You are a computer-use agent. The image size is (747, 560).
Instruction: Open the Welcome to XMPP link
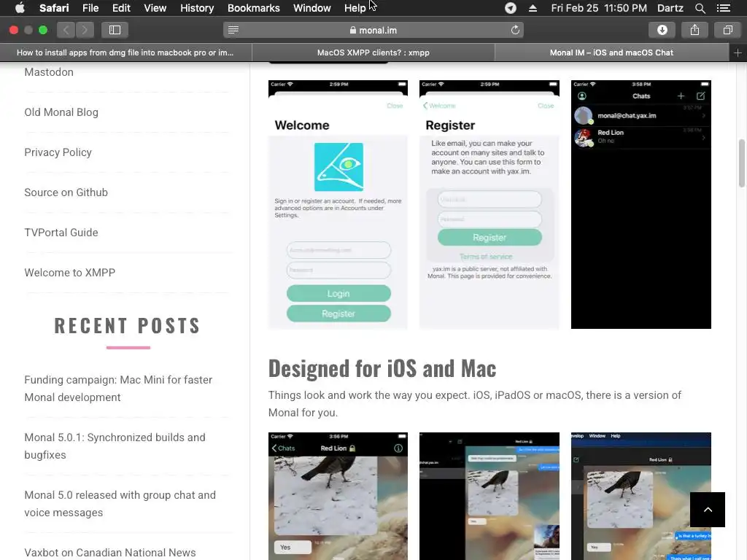click(70, 273)
